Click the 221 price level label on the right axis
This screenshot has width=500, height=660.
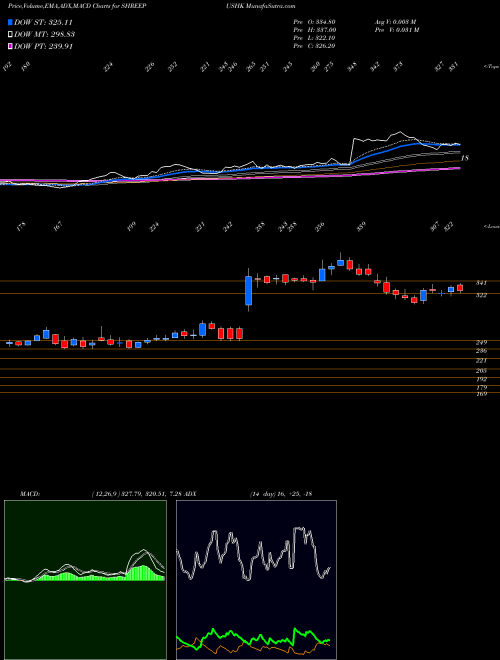click(481, 361)
